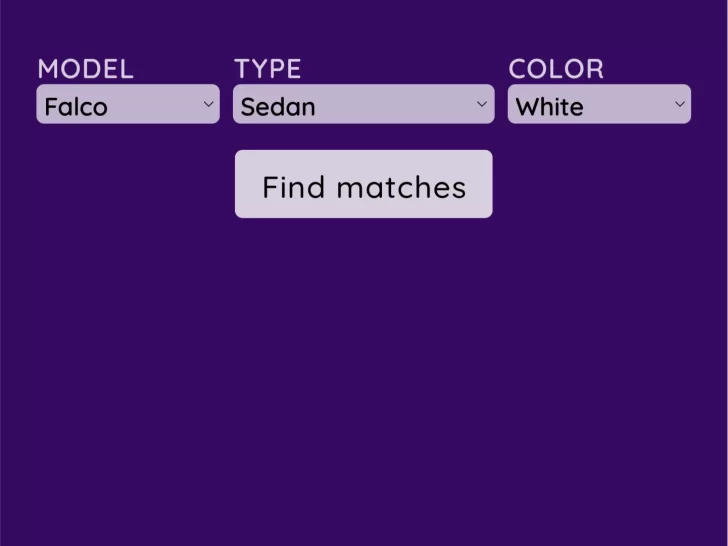Submit search with Find matches
The height and width of the screenshot is (546, 728).
(x=363, y=184)
